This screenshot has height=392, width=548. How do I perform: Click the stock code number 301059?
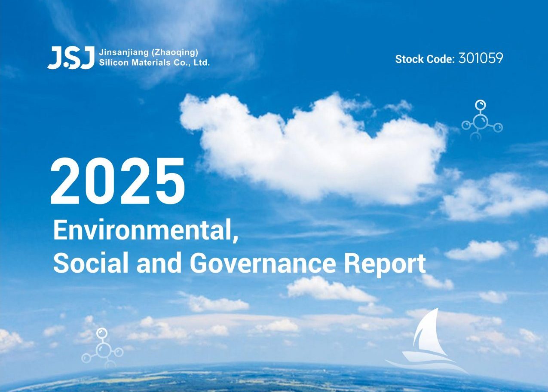(x=481, y=58)
